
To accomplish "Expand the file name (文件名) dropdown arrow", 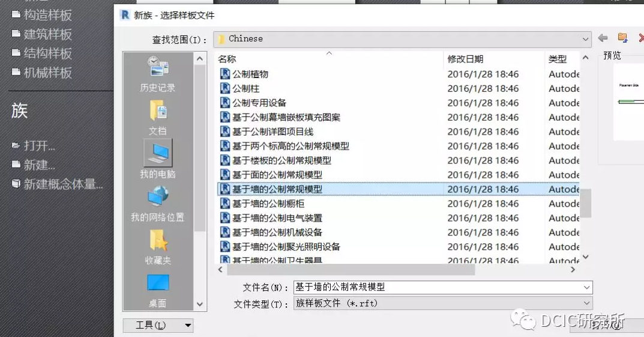I will coord(586,287).
